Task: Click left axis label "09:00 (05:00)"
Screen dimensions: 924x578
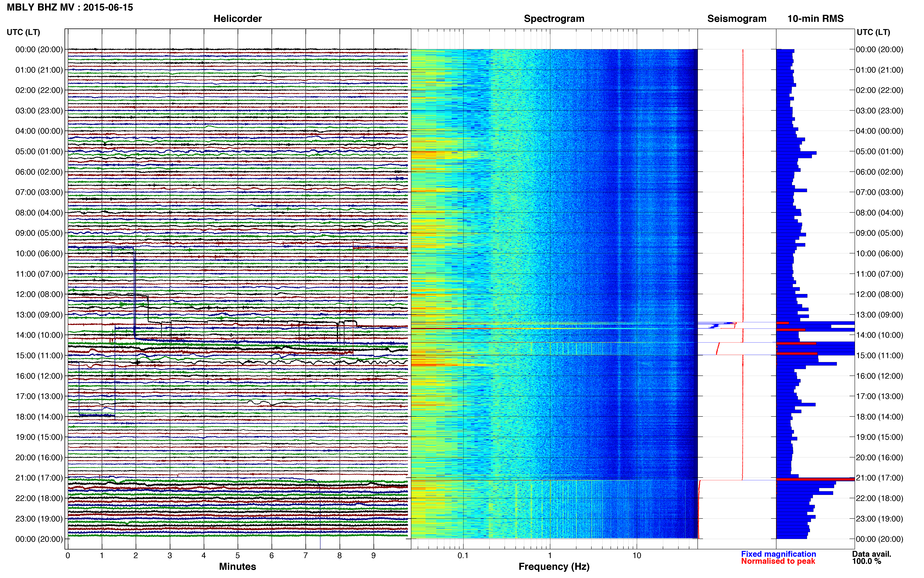Action: point(39,233)
